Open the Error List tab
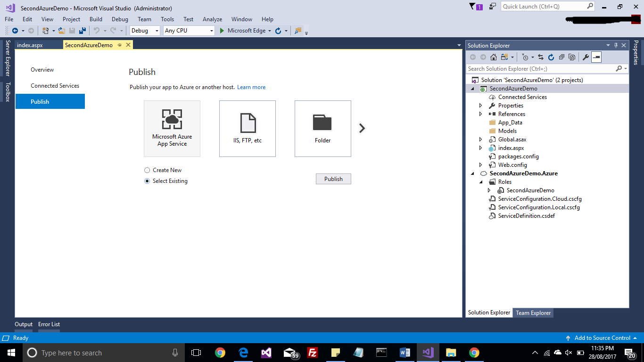The image size is (644, 362). (x=49, y=324)
